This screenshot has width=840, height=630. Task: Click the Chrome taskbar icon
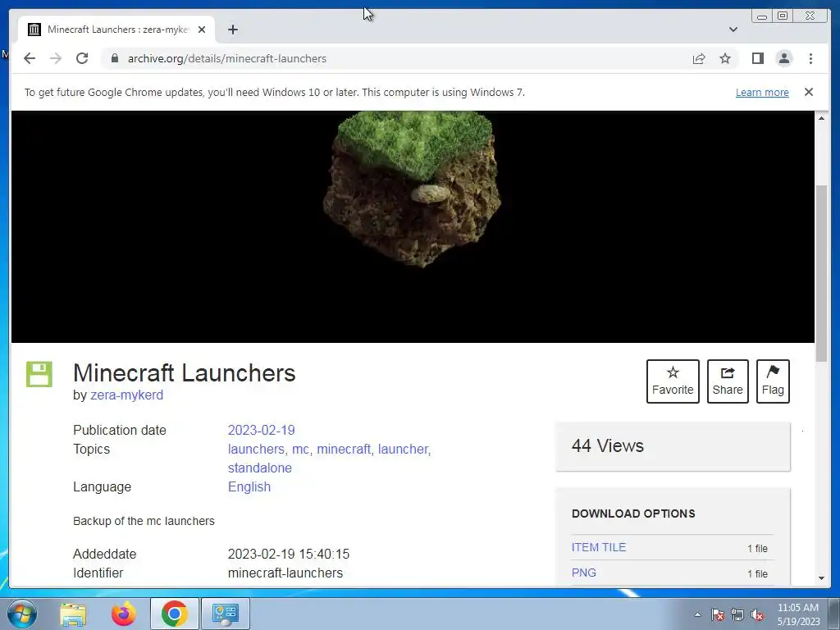[175, 614]
